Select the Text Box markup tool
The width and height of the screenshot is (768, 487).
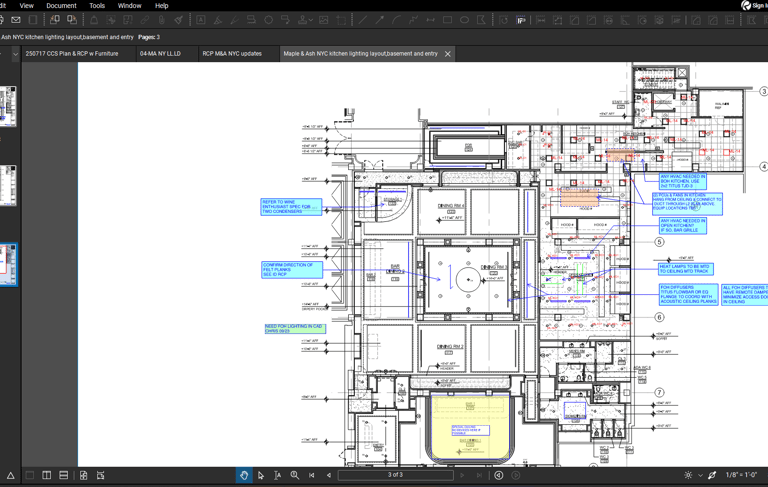[201, 20]
